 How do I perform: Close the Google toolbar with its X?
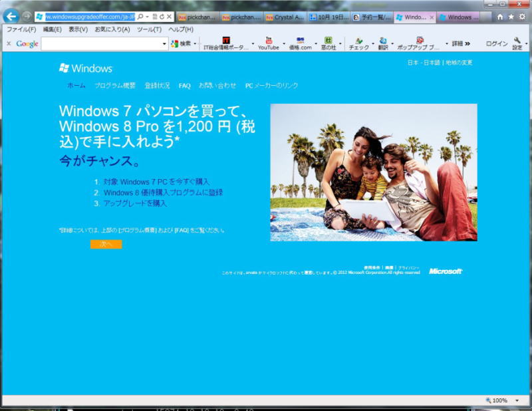(9, 43)
